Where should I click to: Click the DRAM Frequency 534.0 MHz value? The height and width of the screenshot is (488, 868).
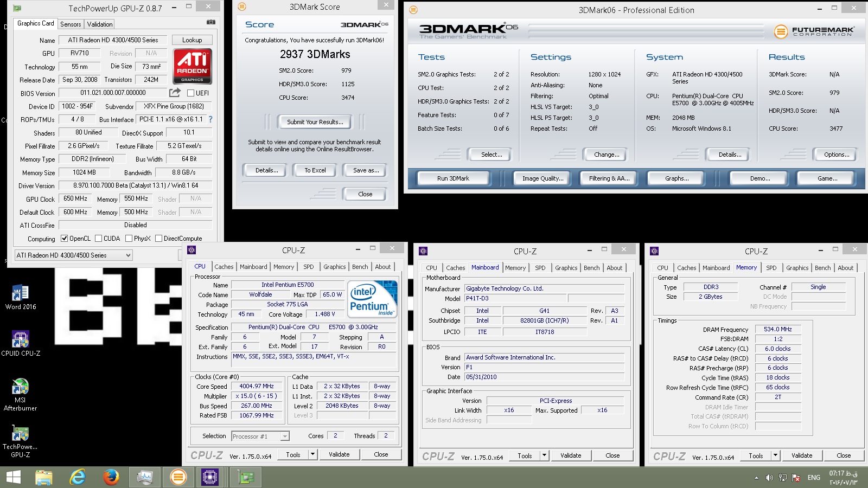tap(778, 329)
